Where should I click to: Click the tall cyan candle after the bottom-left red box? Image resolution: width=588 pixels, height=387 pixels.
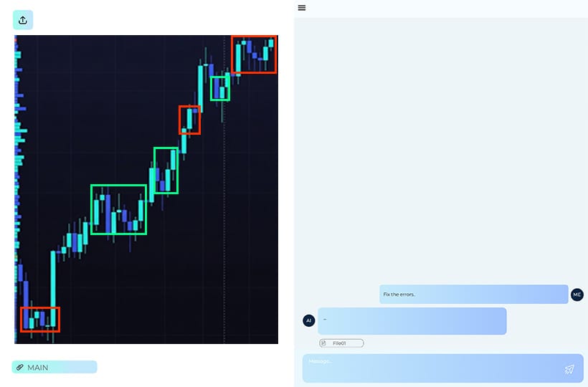click(x=53, y=287)
